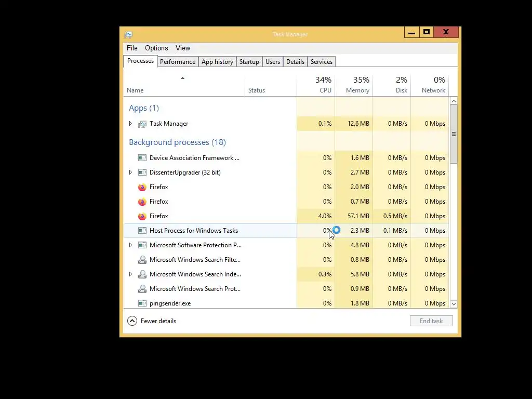Click the 0.1 MB/s disk value
The width and height of the screenshot is (532, 399).
(395, 231)
